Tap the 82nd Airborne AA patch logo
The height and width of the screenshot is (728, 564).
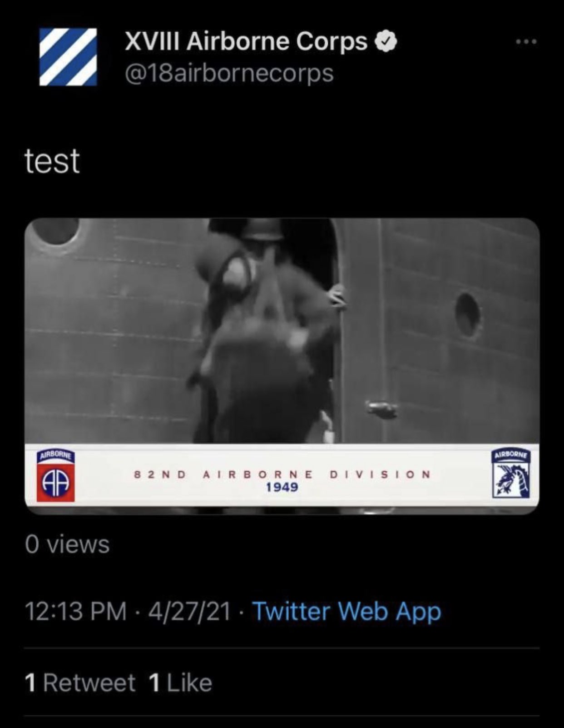56,475
